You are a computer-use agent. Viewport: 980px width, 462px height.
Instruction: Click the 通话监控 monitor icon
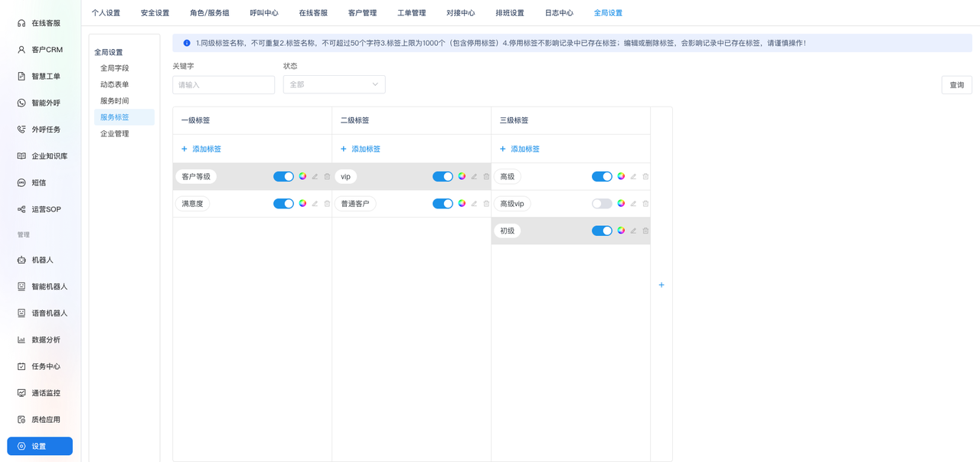[x=21, y=393]
